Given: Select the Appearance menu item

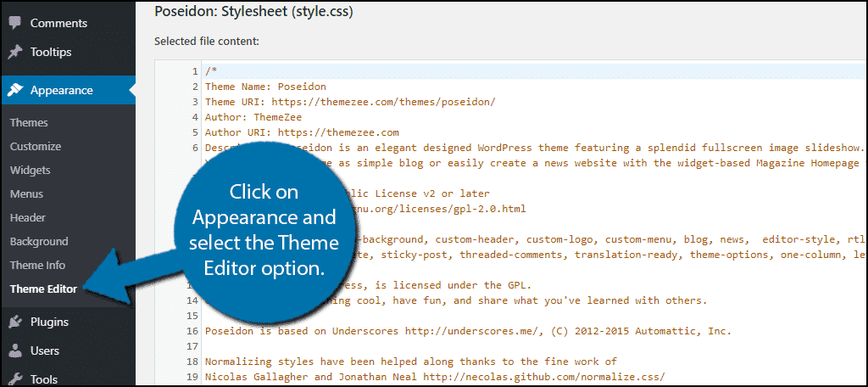Looking at the screenshot, I should click(68, 90).
